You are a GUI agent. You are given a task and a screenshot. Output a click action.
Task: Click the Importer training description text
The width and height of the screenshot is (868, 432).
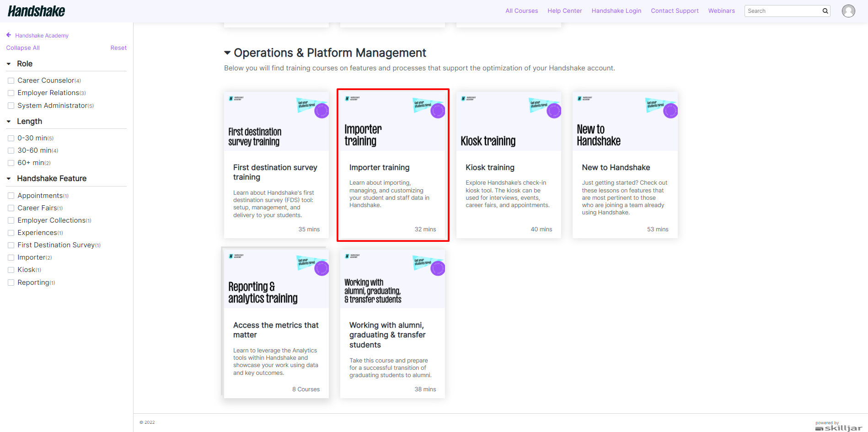click(390, 194)
